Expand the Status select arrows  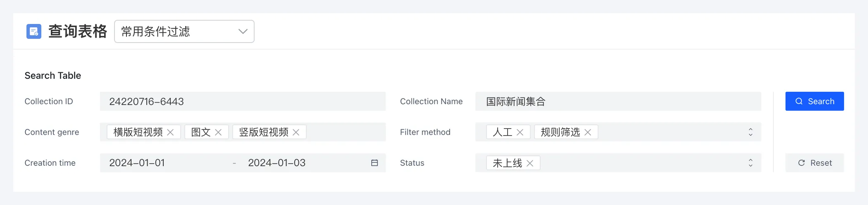click(x=751, y=163)
